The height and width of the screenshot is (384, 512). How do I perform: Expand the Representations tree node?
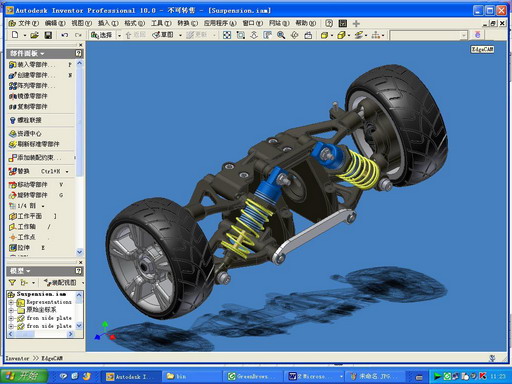11,302
